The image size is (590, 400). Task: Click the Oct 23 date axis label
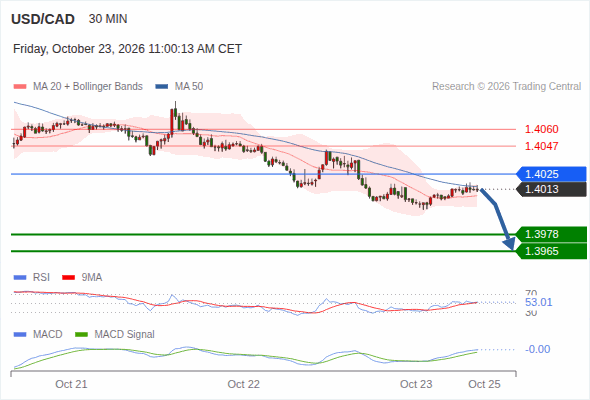[416, 384]
